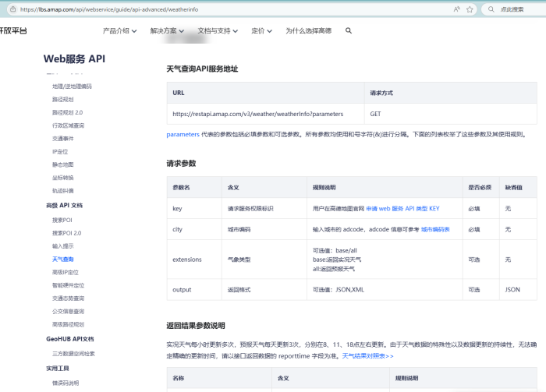The width and height of the screenshot is (546, 392).
Task: Open 静态地图 sidebar item
Action: pos(63,164)
